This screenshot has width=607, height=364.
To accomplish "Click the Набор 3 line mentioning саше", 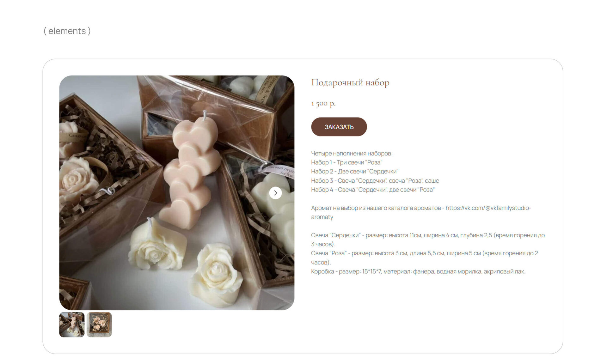I will [x=375, y=180].
